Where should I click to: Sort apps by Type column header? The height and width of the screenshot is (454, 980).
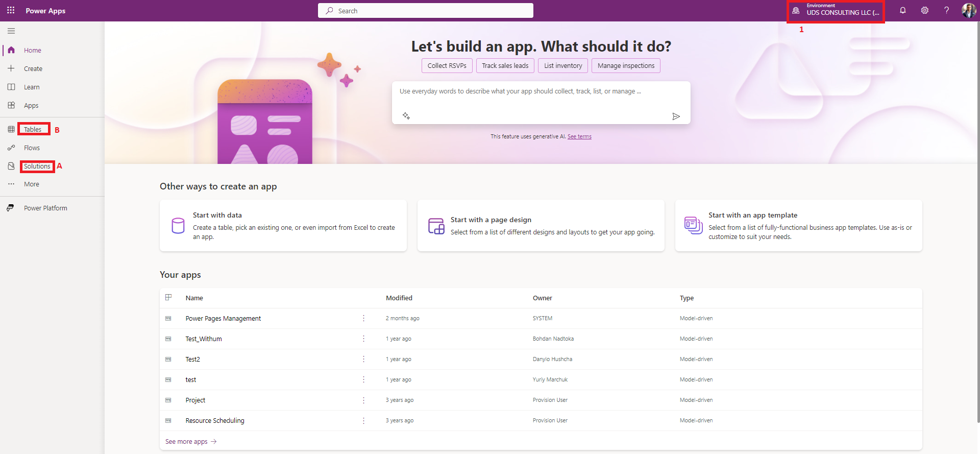coord(687,298)
